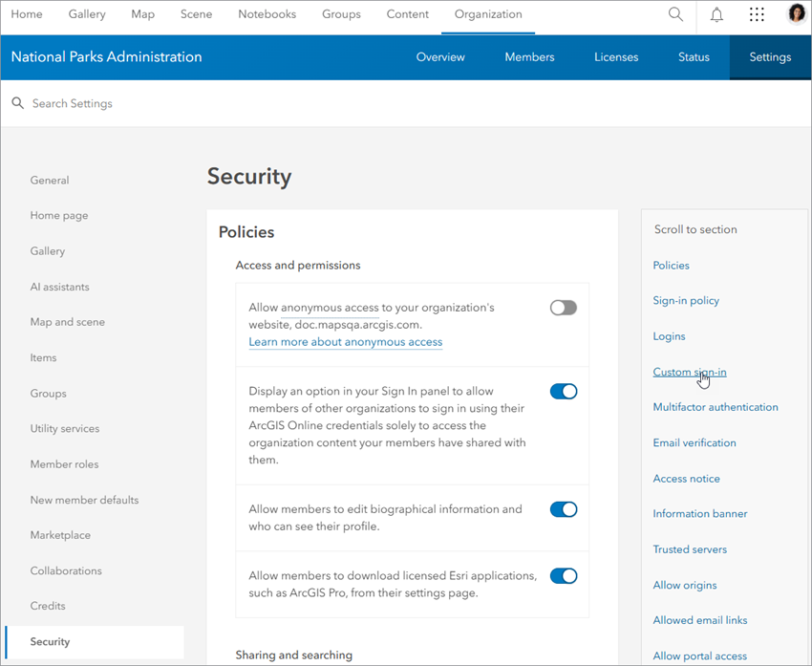Open Learn more about anonymous access
Image resolution: width=812 pixels, height=666 pixels.
tap(345, 341)
